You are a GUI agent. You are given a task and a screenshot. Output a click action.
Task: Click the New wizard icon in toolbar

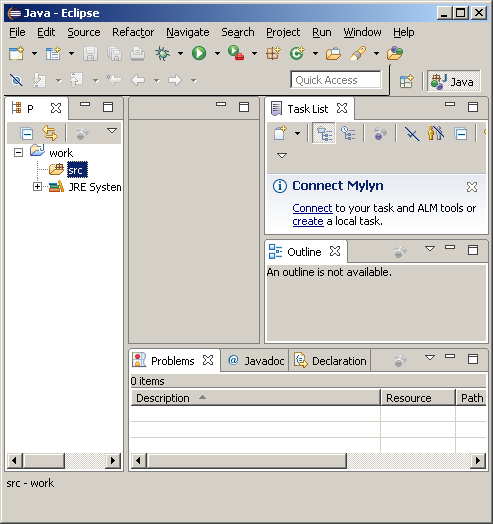pos(16,53)
